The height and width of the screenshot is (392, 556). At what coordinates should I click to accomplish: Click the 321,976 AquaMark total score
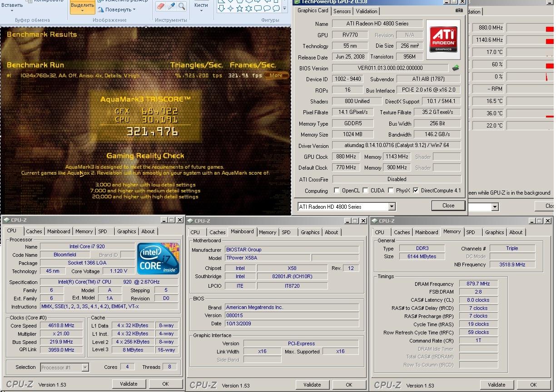[152, 132]
